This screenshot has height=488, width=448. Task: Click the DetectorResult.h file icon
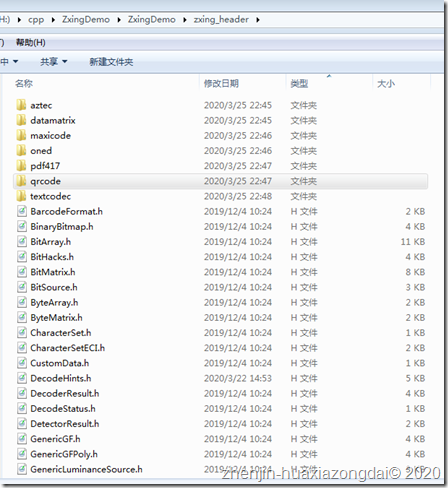pyautogui.click(x=22, y=424)
